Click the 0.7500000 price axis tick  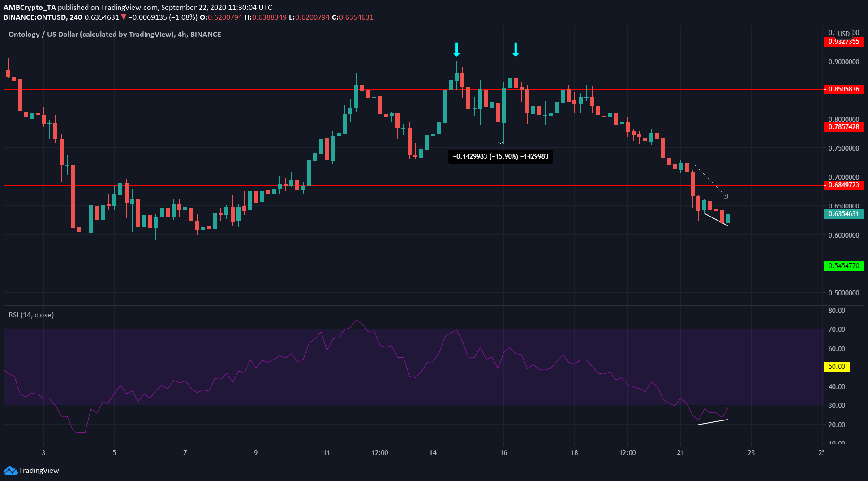coord(844,148)
